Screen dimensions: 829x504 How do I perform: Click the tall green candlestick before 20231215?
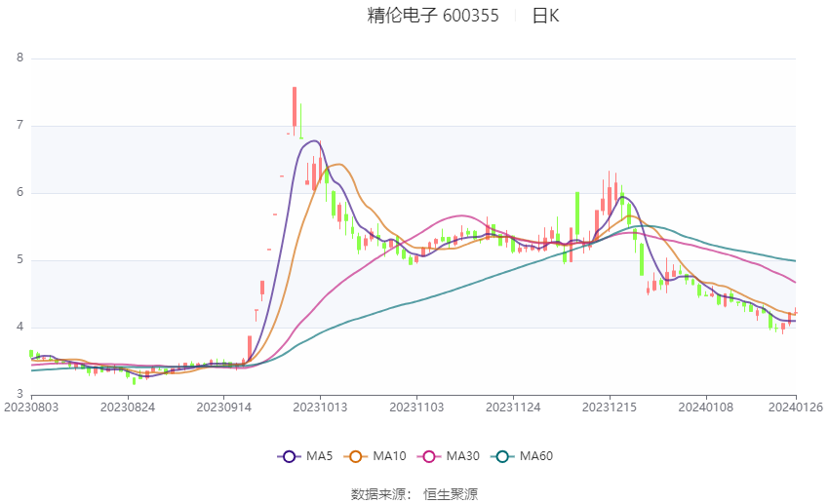[x=577, y=213]
